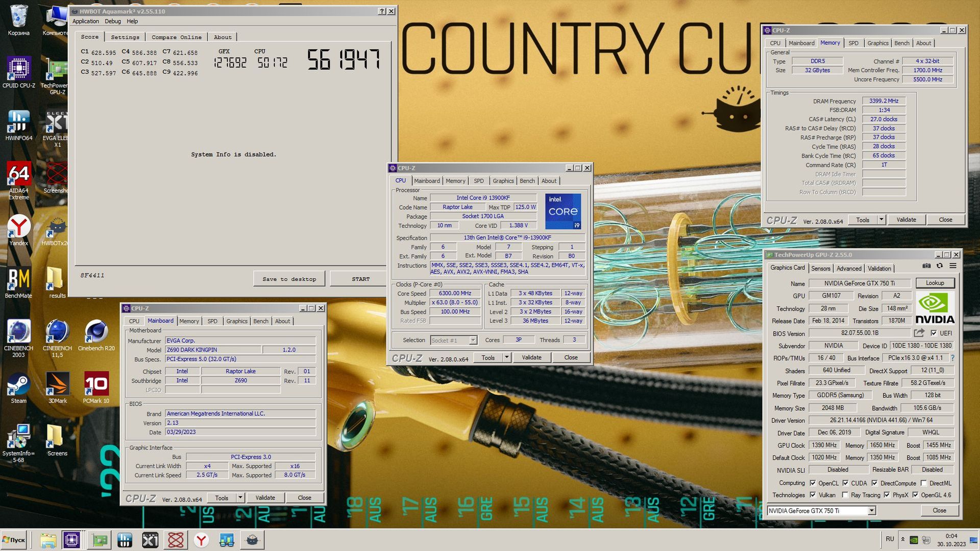Click DRAM Frequency value 3399.2 MHz
This screenshot has width=980, height=551.
click(x=884, y=101)
